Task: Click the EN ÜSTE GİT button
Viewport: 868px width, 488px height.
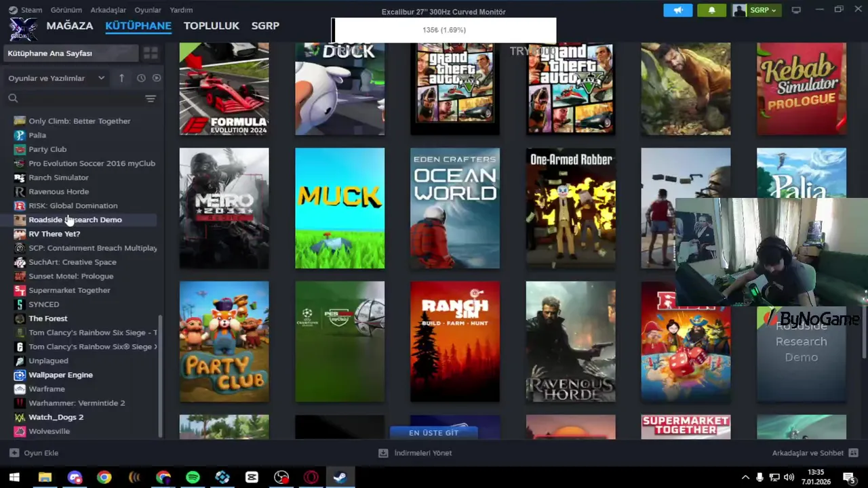Action: click(x=434, y=432)
